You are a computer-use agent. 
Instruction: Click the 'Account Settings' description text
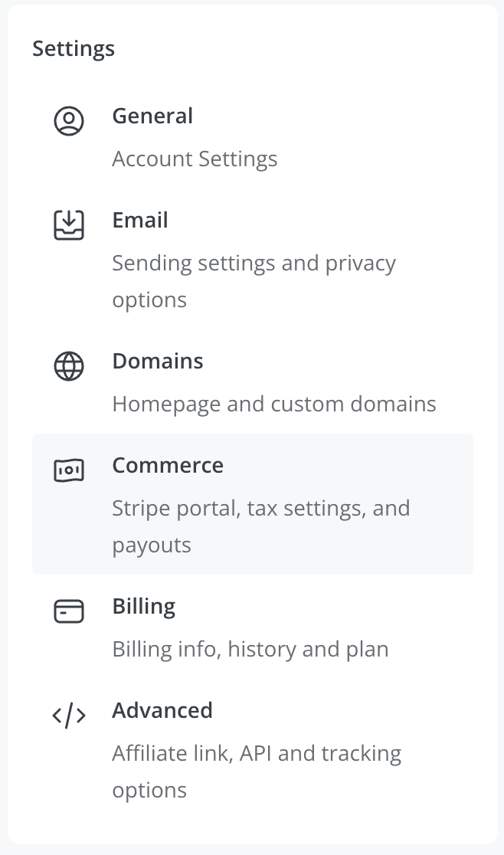[195, 159]
